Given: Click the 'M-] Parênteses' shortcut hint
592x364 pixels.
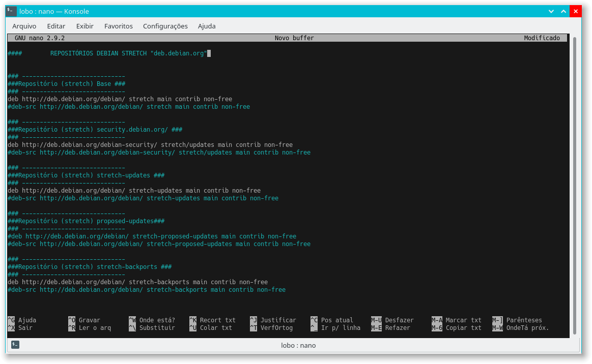Looking at the screenshot, I should click(517, 320).
